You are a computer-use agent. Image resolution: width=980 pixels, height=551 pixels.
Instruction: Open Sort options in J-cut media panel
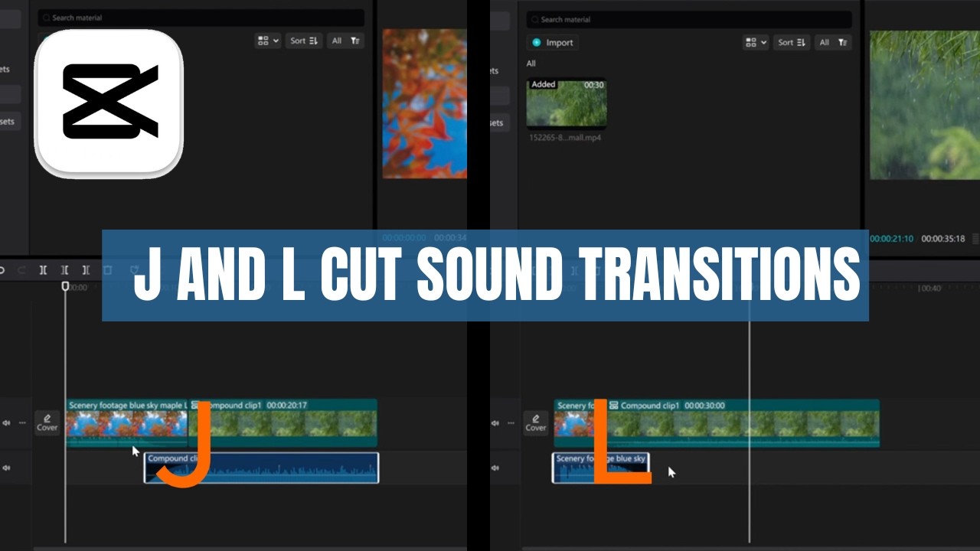point(304,41)
